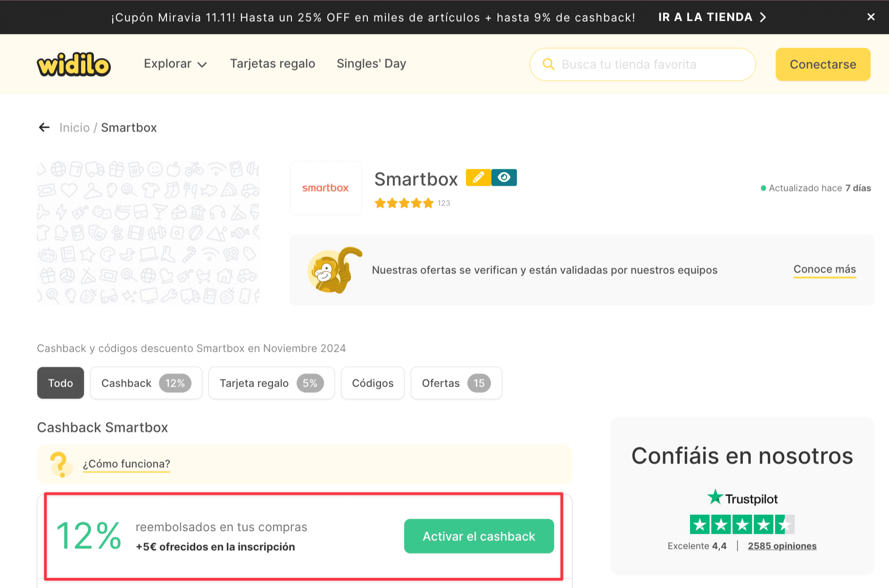
Task: Click the Trustpilot green star rating
Action: pos(742,524)
